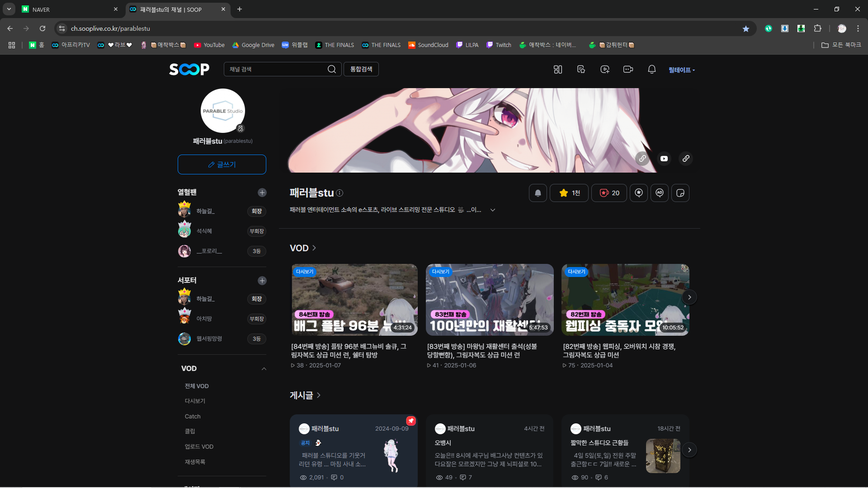Open the YouTube bookmark
Viewport: 868px width, 488px height.
209,45
